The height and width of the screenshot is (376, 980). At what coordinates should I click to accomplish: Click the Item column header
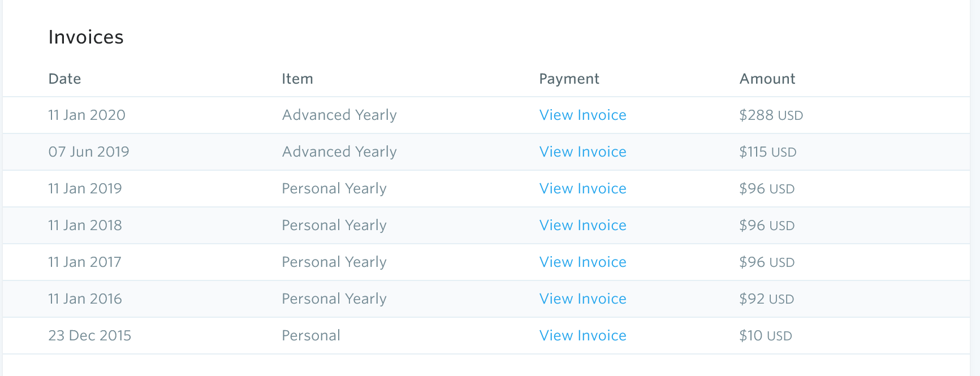click(297, 79)
